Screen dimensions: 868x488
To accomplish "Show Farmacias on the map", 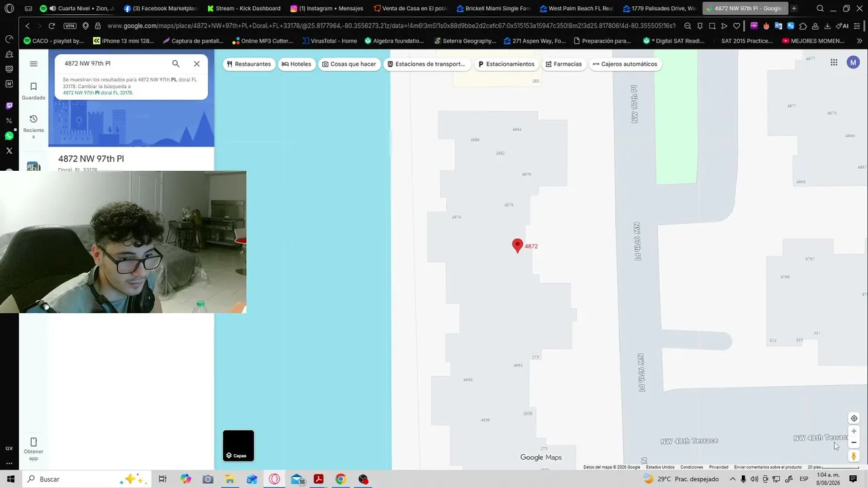I will 564,64.
